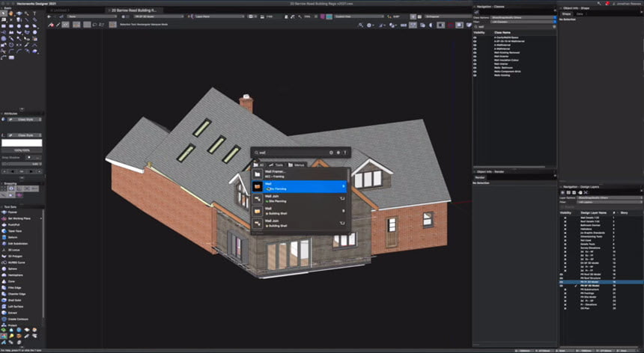Screen dimensions: 644x353
Task: Select the Text tool in Basic palette
Action: coord(34,13)
